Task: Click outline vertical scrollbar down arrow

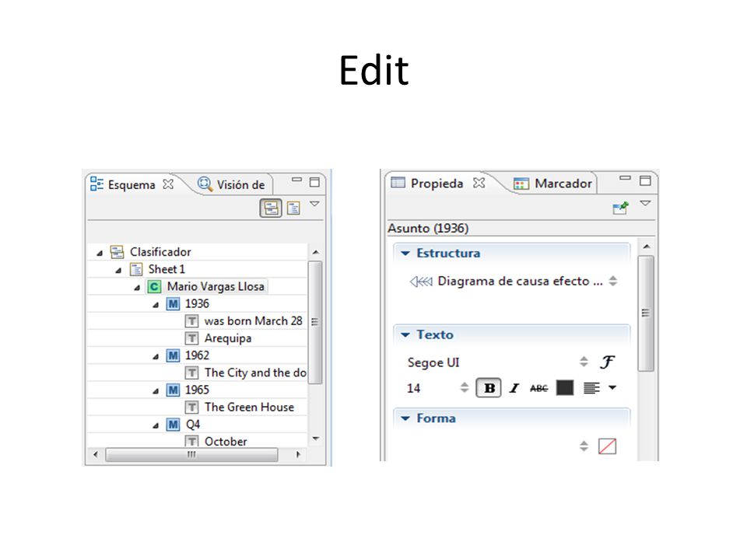Action: (x=315, y=439)
